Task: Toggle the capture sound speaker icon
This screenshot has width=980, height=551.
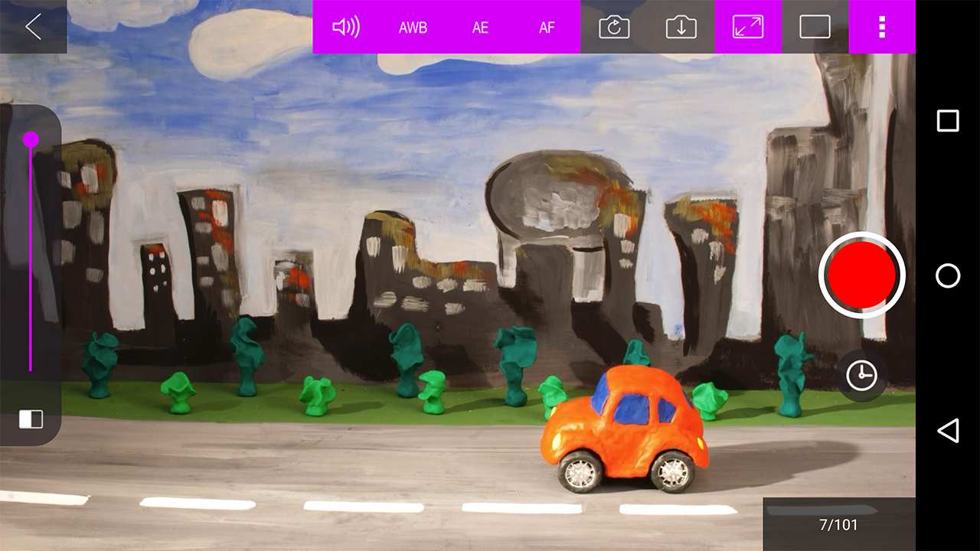Action: (346, 27)
